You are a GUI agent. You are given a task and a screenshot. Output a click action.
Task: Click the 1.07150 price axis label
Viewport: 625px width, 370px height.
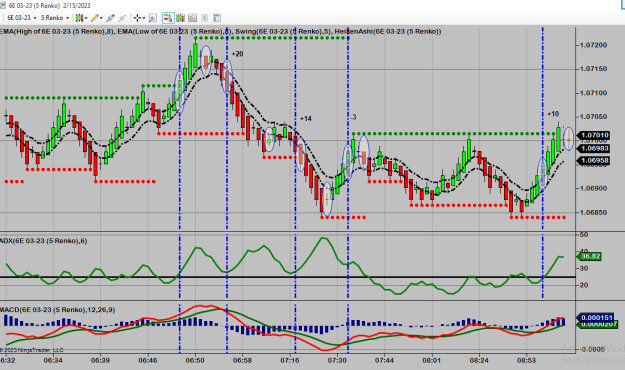click(x=593, y=69)
